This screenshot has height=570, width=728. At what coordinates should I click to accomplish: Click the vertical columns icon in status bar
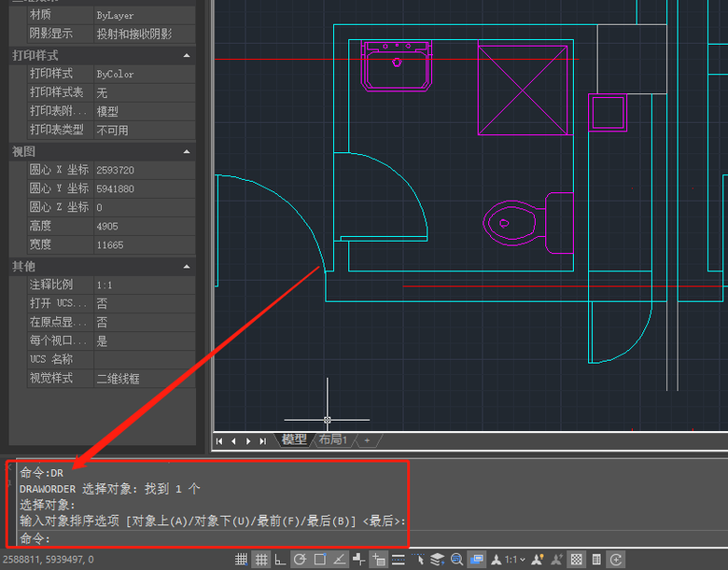(596, 560)
